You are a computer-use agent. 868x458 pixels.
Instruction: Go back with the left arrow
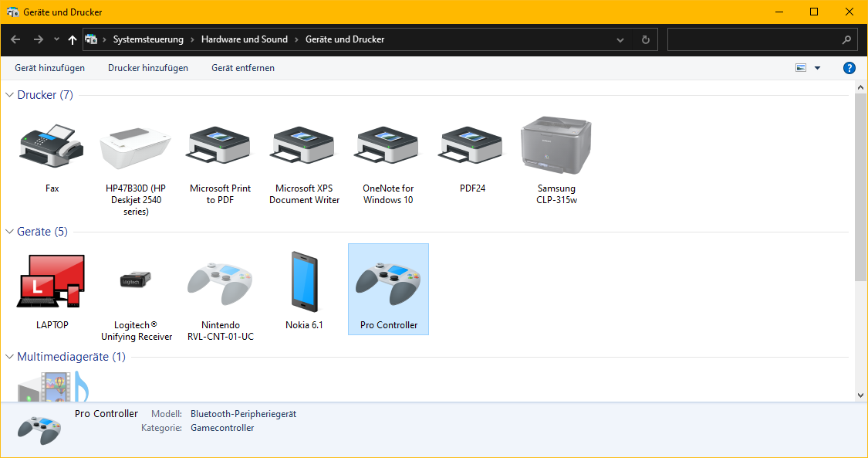[15, 39]
